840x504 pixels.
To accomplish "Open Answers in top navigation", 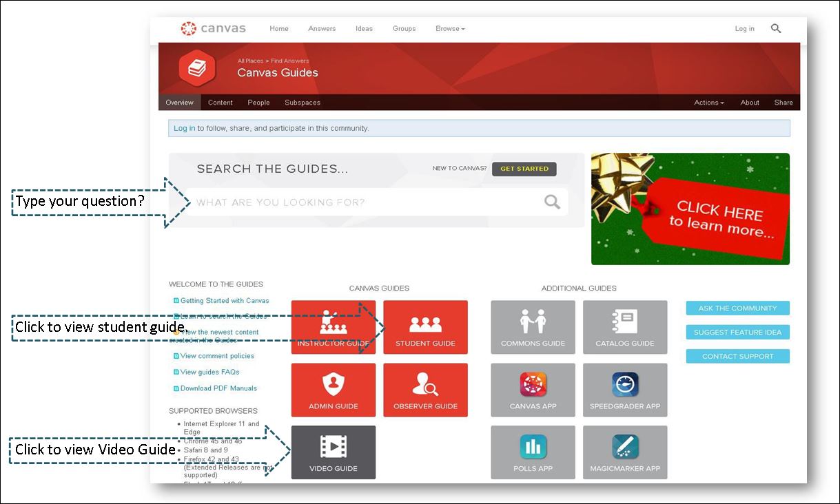I will pyautogui.click(x=322, y=29).
